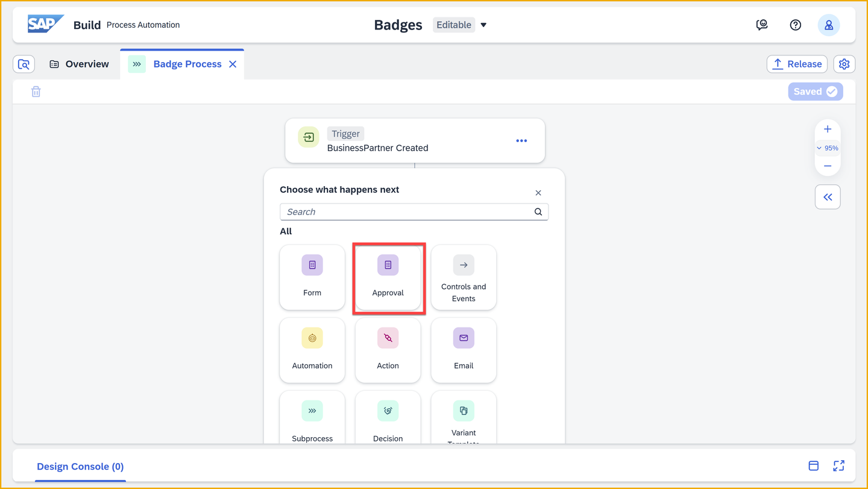Open the Design Console tab
Image resolution: width=868 pixels, height=489 pixels.
tap(80, 467)
